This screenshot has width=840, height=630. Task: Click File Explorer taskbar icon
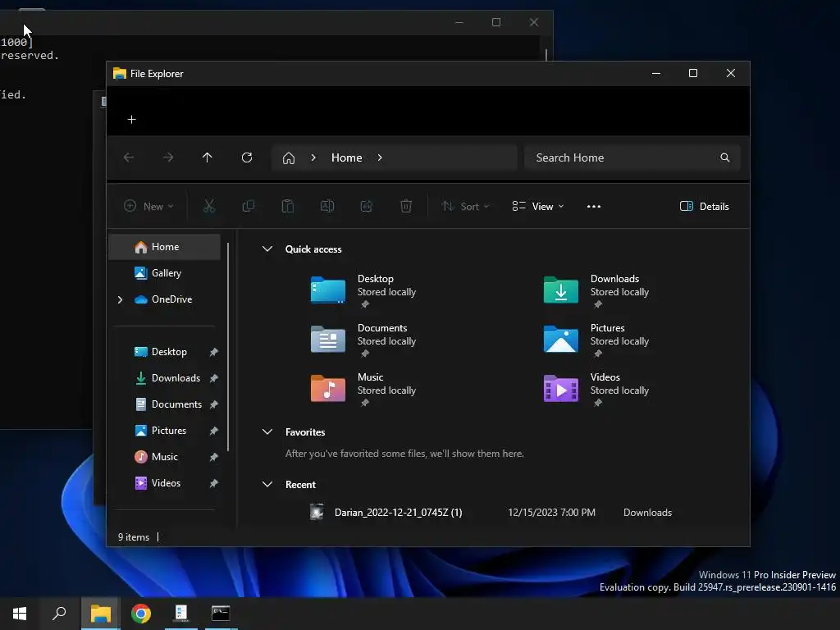point(101,614)
